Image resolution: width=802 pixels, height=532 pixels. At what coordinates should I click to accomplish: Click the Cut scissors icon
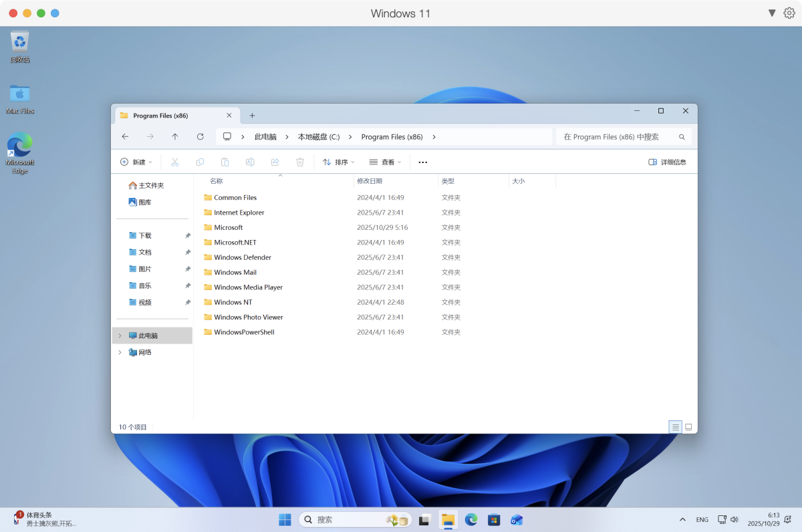point(175,162)
